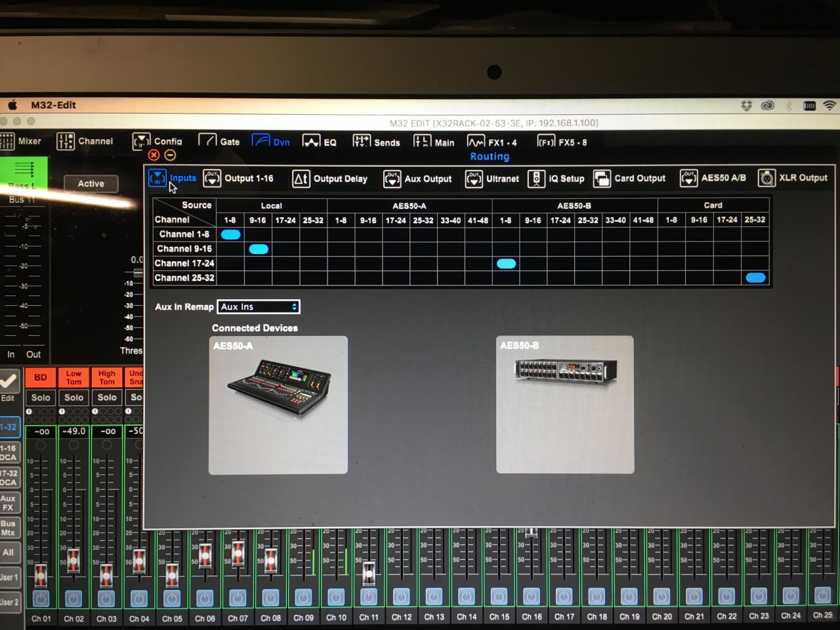The height and width of the screenshot is (630, 840).
Task: Click the Active button
Action: pyautogui.click(x=91, y=184)
